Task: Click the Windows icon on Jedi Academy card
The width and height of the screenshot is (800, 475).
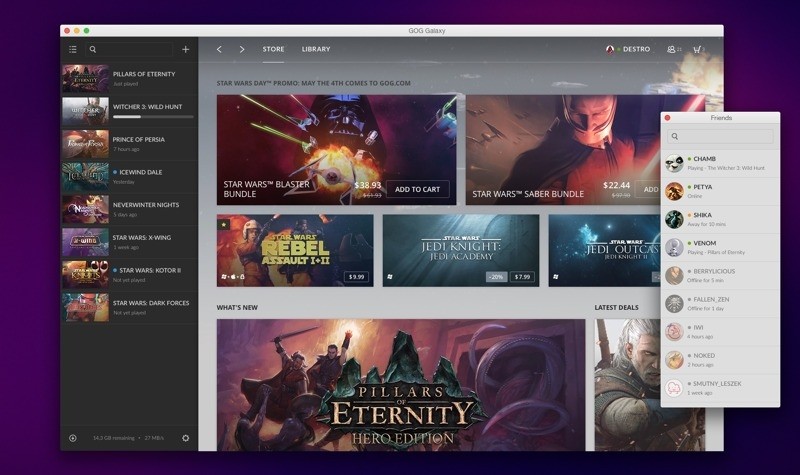Action: (x=390, y=277)
